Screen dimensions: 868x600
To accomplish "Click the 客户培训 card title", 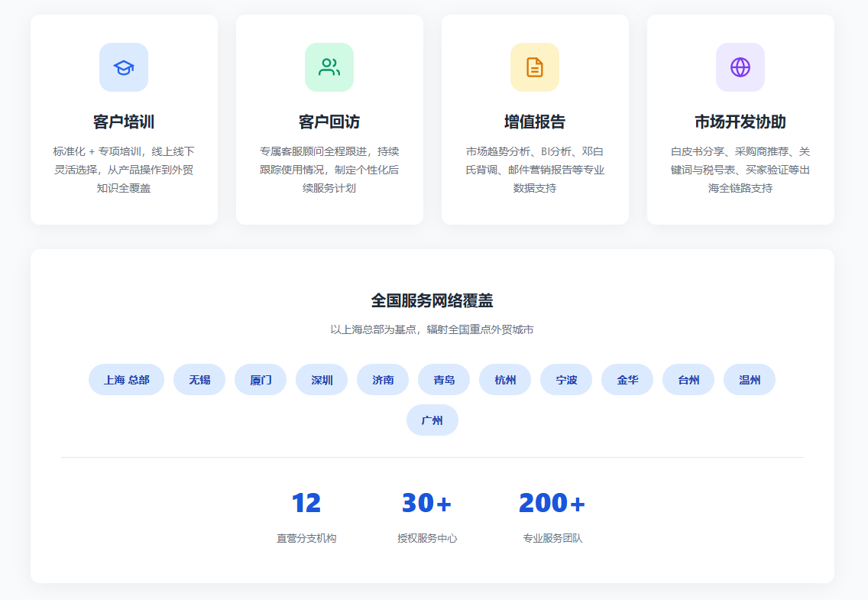I will tap(124, 122).
